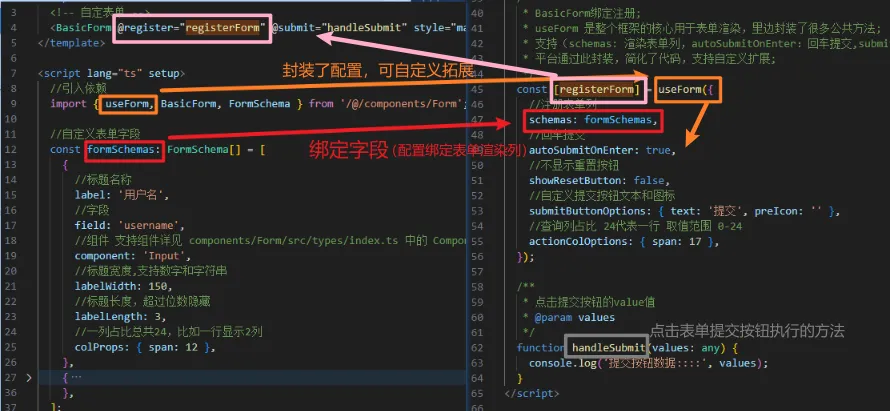This screenshot has height=411, width=890.
Task: Click the "labelWidth: 150" property
Action: pos(123,287)
